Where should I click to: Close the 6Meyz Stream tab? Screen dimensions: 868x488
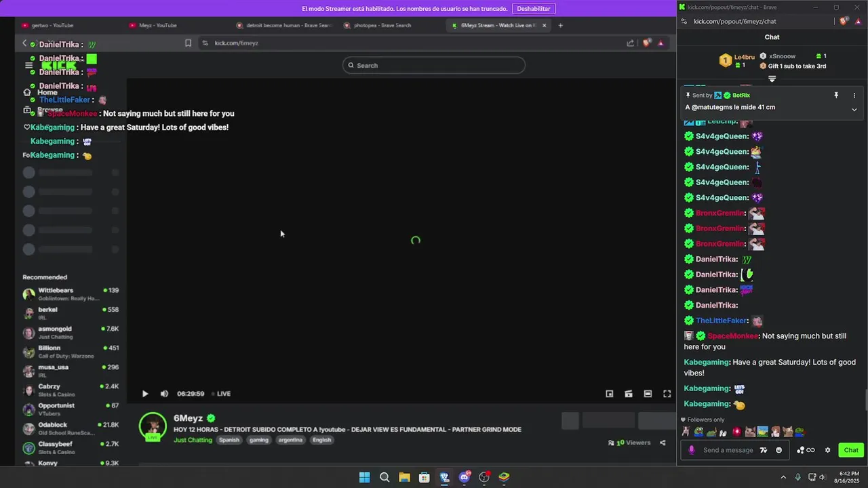pyautogui.click(x=544, y=25)
